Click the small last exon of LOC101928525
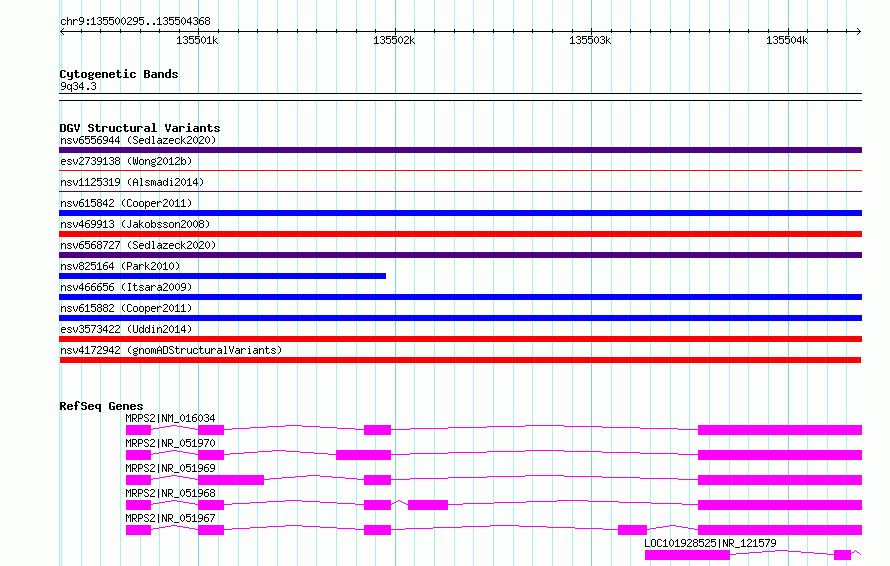The height and width of the screenshot is (566, 890). (842, 555)
